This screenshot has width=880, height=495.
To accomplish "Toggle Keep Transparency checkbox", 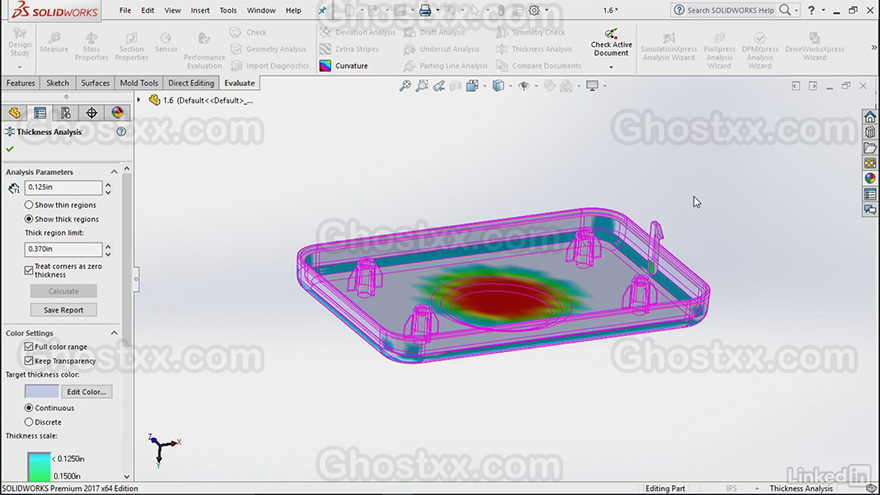I will click(x=29, y=361).
